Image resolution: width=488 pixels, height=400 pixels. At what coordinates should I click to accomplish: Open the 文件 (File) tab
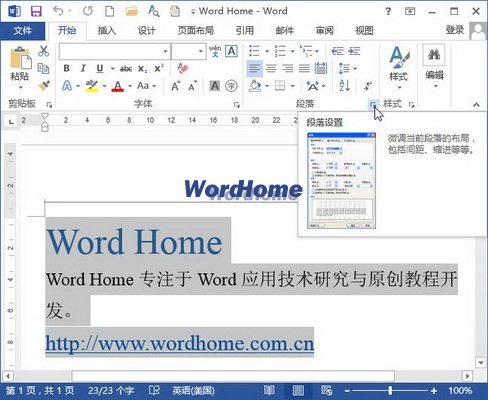[23, 31]
